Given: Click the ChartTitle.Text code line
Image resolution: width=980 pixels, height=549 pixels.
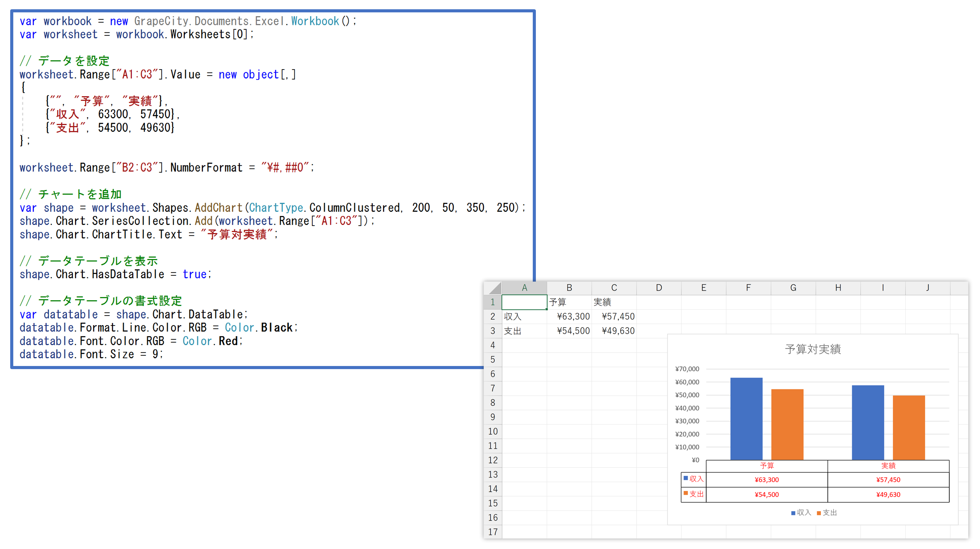Looking at the screenshot, I should coord(149,234).
